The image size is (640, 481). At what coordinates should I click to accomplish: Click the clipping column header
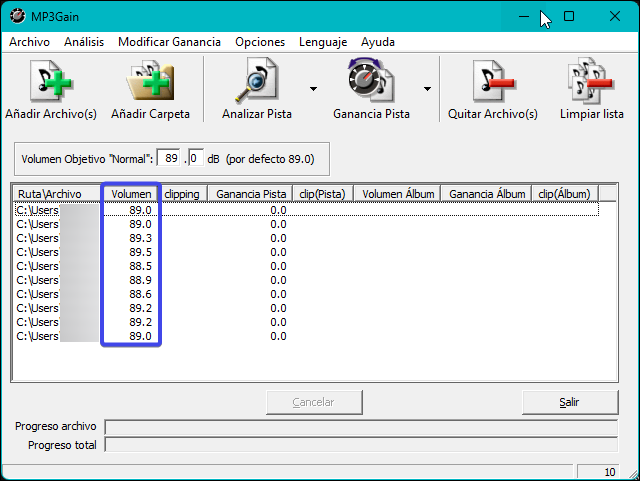pos(184,194)
